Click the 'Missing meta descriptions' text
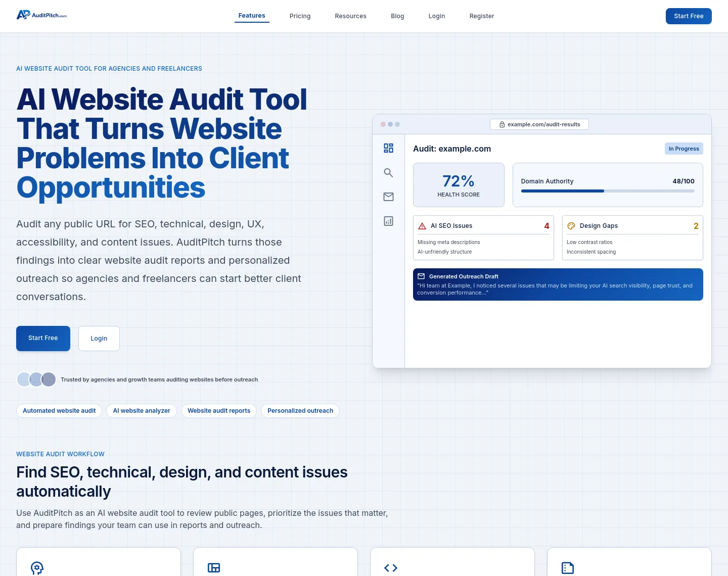The image size is (728, 576). pyautogui.click(x=449, y=243)
